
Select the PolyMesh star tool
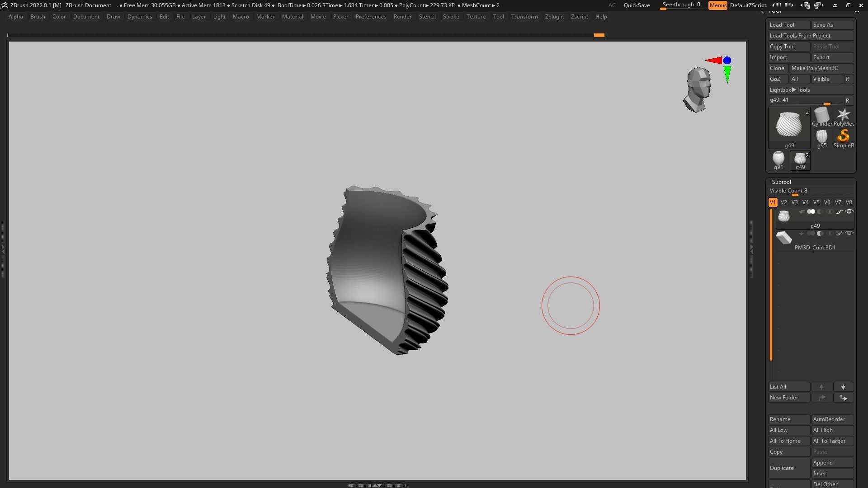click(x=843, y=116)
